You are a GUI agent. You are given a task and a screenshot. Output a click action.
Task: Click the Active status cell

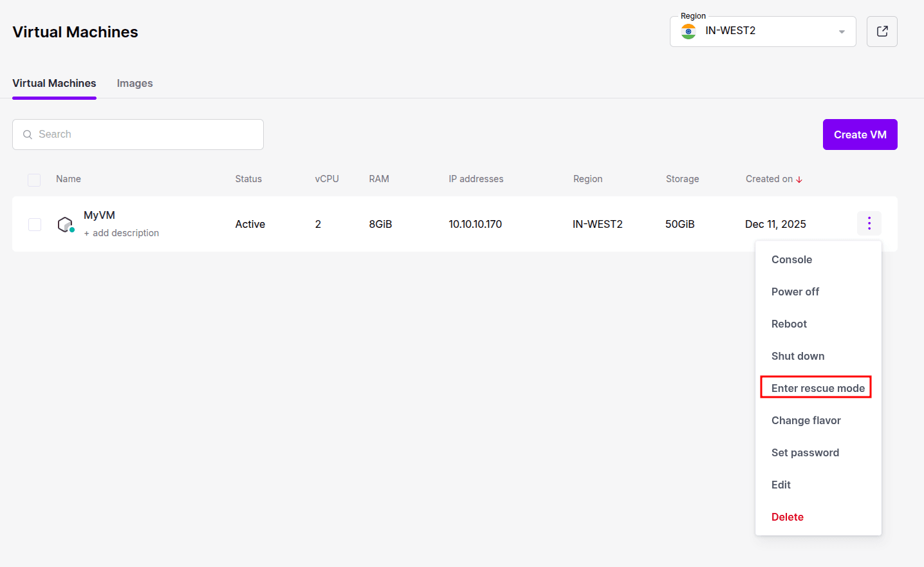tap(250, 224)
